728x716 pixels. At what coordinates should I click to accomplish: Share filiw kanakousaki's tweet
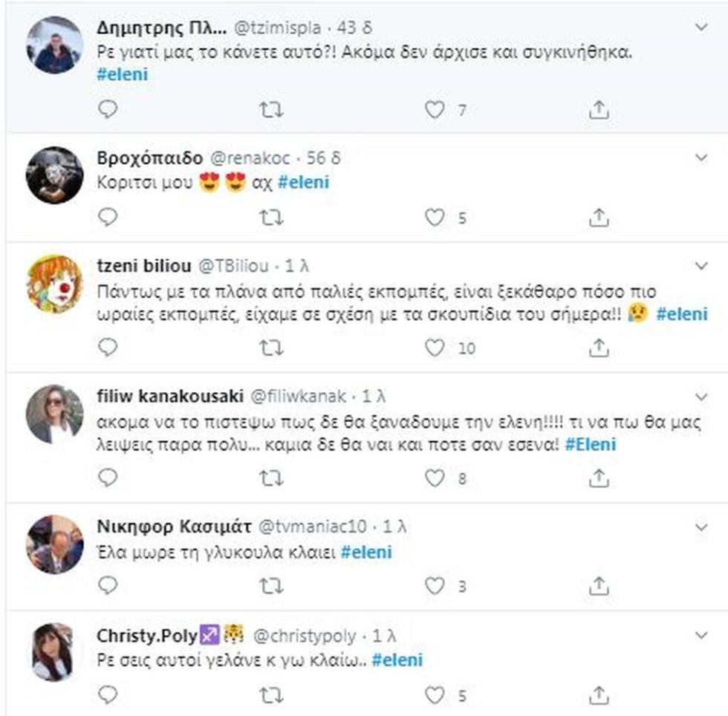599,478
